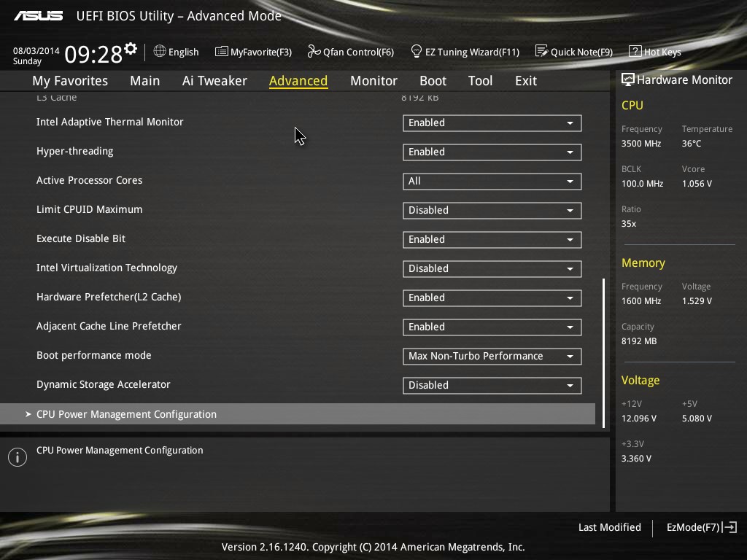Click CPU frequency 3500 MHz value

(x=641, y=144)
